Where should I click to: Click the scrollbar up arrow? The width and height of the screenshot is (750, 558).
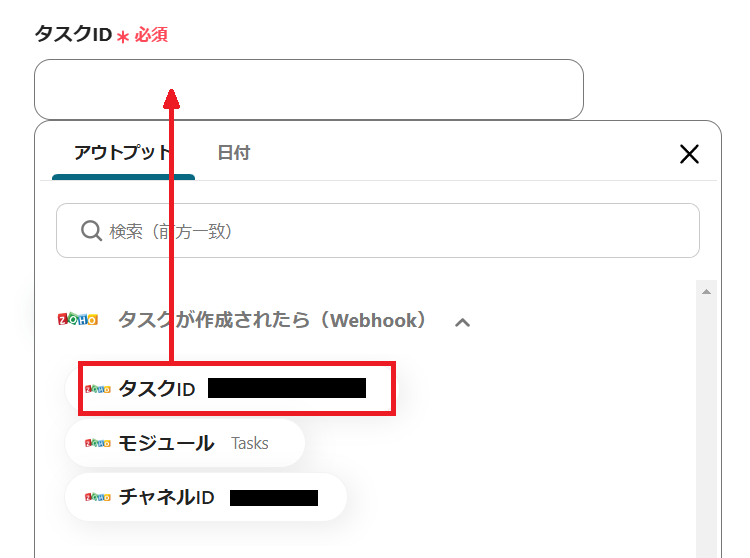click(x=707, y=292)
